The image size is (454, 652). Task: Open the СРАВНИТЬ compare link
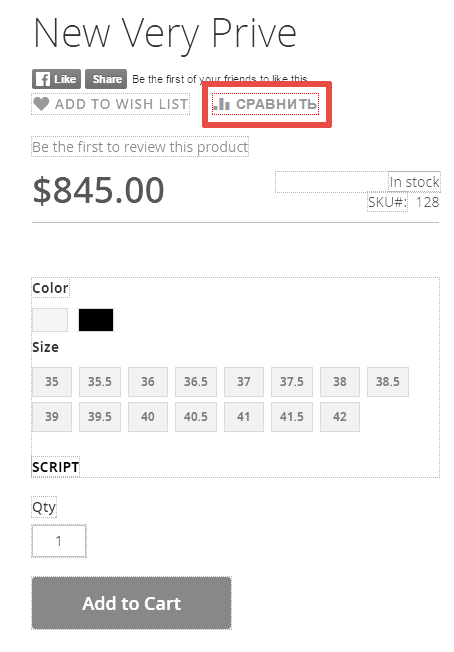tap(266, 104)
